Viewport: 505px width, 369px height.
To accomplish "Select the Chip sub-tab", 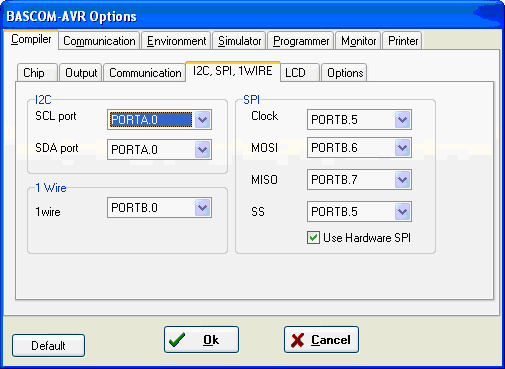I will click(37, 73).
